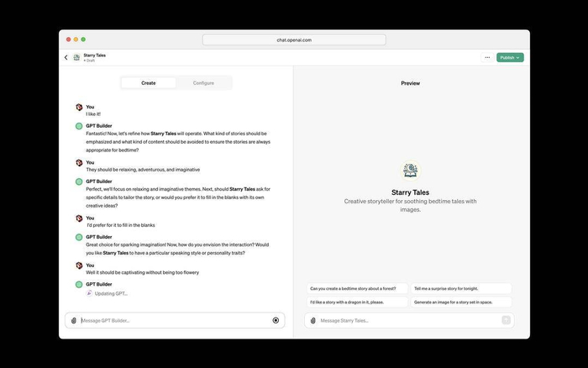Click the send arrow in preview input

(x=506, y=320)
